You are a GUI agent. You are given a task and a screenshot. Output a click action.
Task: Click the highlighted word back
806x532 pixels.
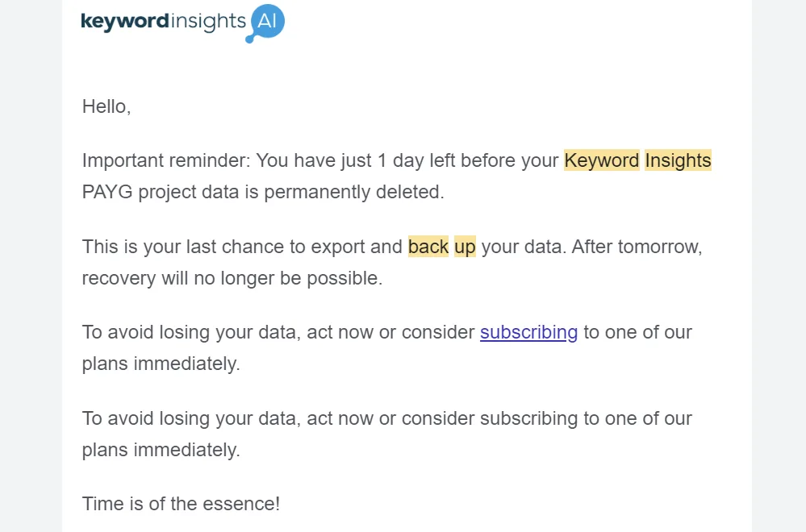click(428, 247)
